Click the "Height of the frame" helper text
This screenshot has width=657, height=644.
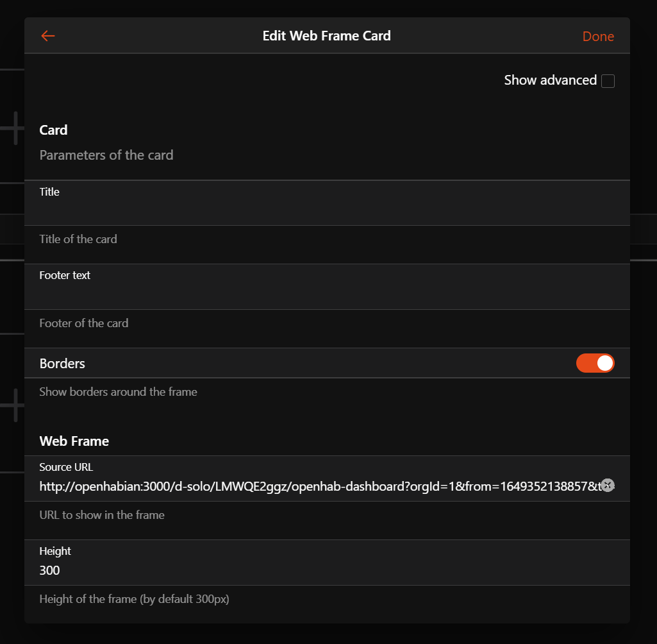(134, 599)
